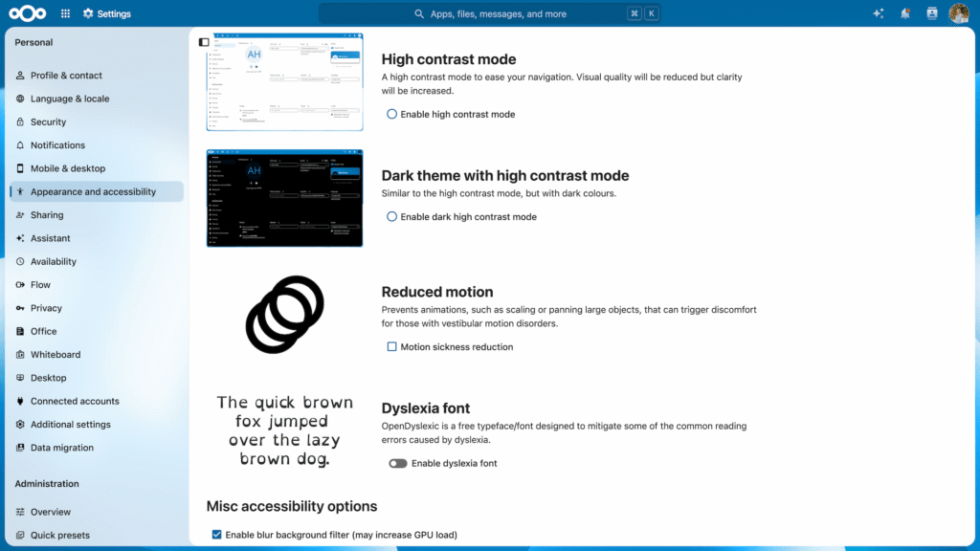Click the Whiteboard icon in sidebar
Screen dimensions: 980x551
20,354
